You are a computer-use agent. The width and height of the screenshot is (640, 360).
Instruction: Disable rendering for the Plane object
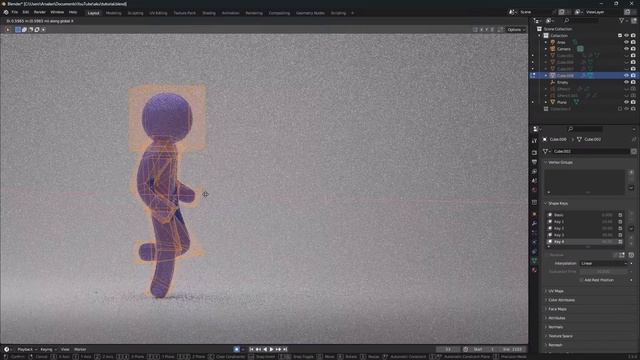pos(633,102)
